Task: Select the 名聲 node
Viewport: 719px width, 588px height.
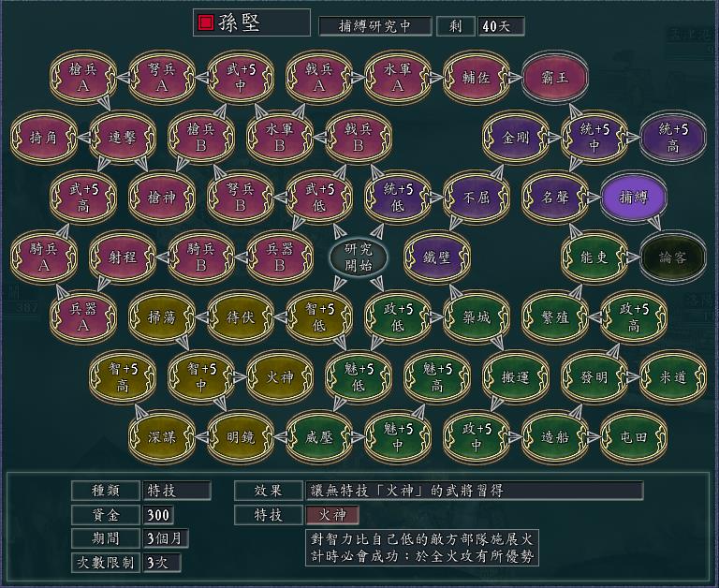Action: pos(555,198)
